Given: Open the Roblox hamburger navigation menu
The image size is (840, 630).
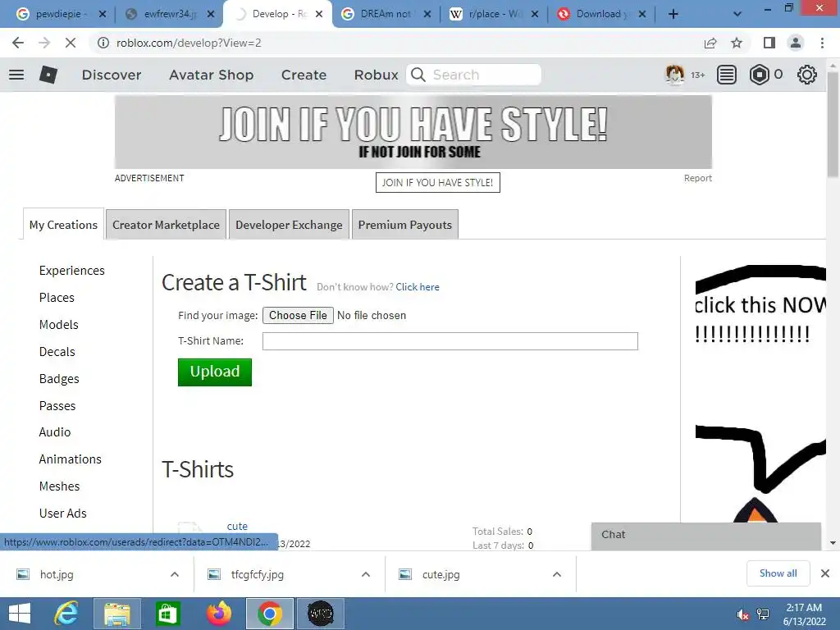Looking at the screenshot, I should [x=16, y=75].
